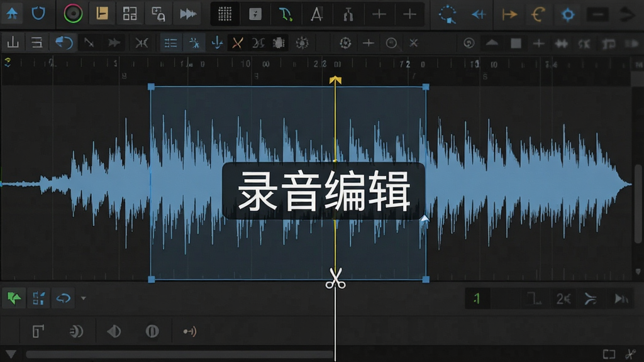The width and height of the screenshot is (644, 362).
Task: Toggle the dotted grid snap button
Action: tap(225, 14)
